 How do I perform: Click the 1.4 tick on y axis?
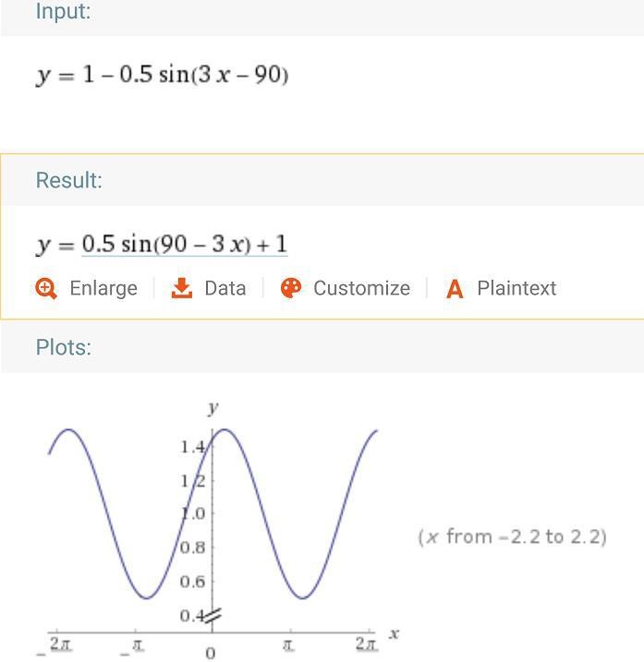pyautogui.click(x=193, y=447)
